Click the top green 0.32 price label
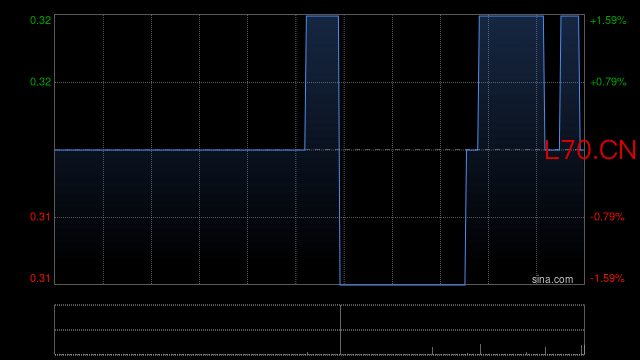 (x=41, y=20)
